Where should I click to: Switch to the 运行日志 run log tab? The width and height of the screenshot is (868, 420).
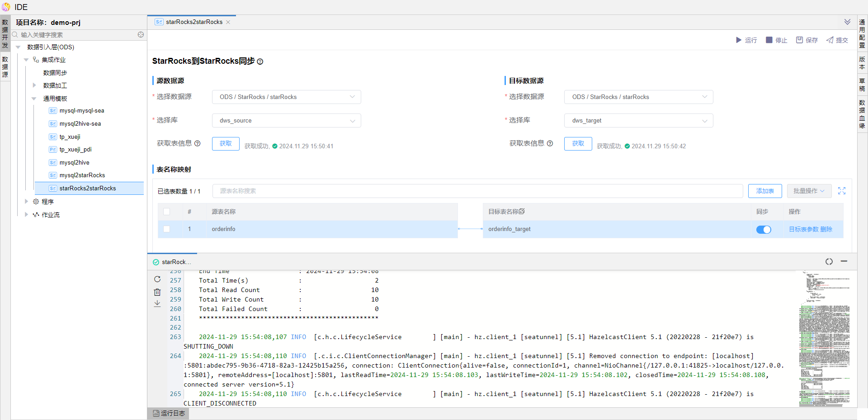click(169, 413)
